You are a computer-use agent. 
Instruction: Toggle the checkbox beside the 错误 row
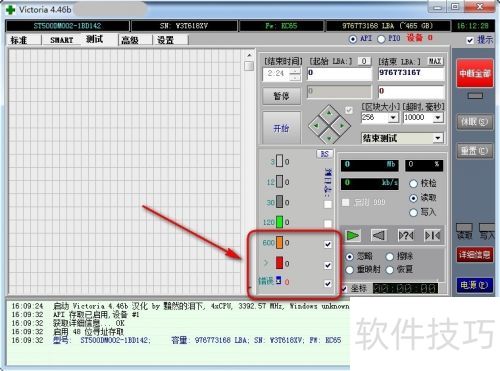click(328, 284)
